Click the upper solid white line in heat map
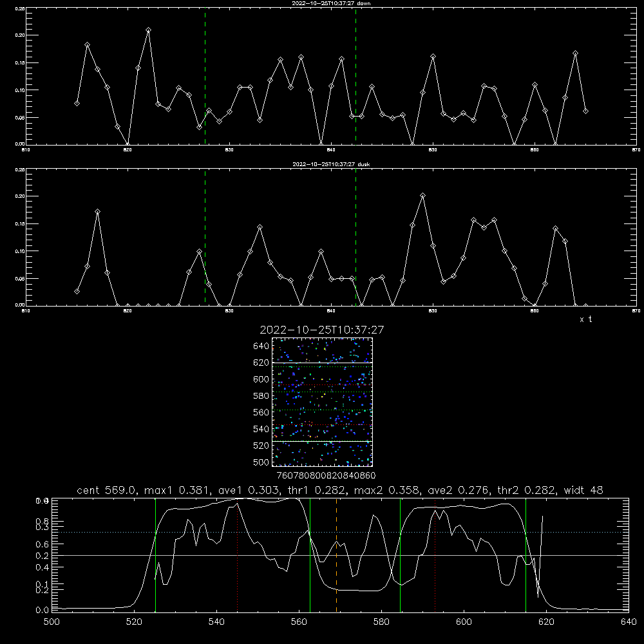Viewport: 644px width, 644px height. coord(322,363)
